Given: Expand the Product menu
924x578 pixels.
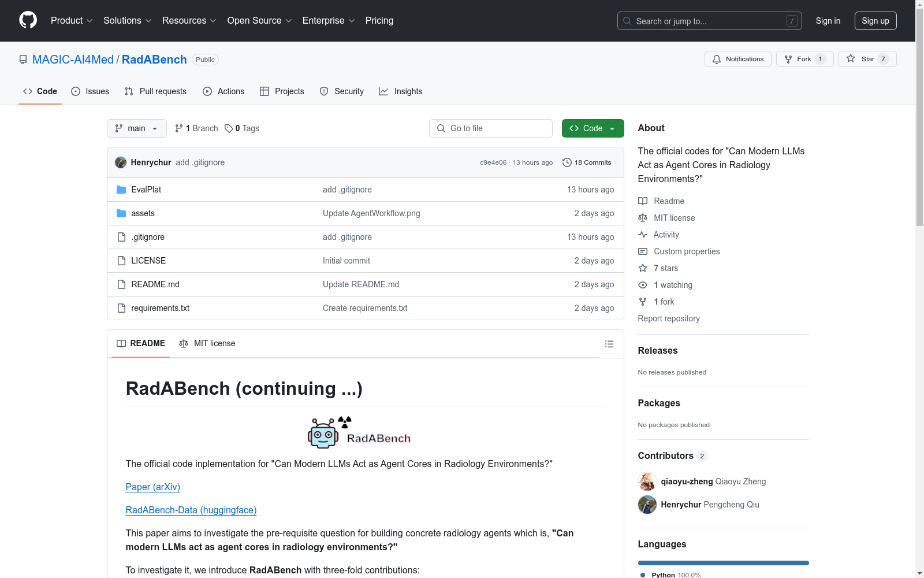Looking at the screenshot, I should (x=72, y=21).
